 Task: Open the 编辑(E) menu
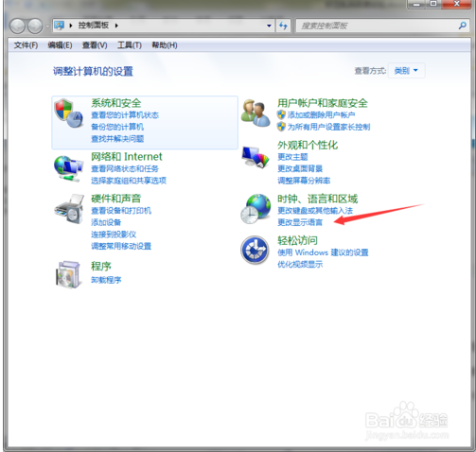(60, 45)
